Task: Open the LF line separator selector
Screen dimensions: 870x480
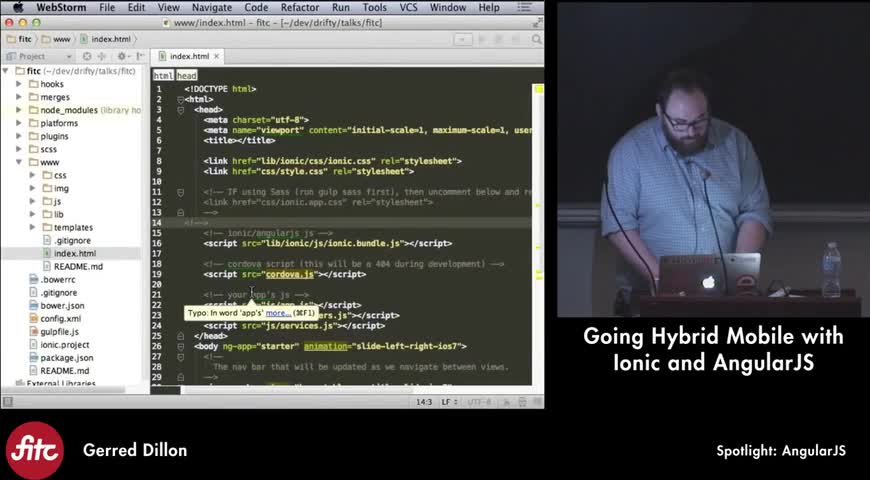Action: (x=449, y=402)
